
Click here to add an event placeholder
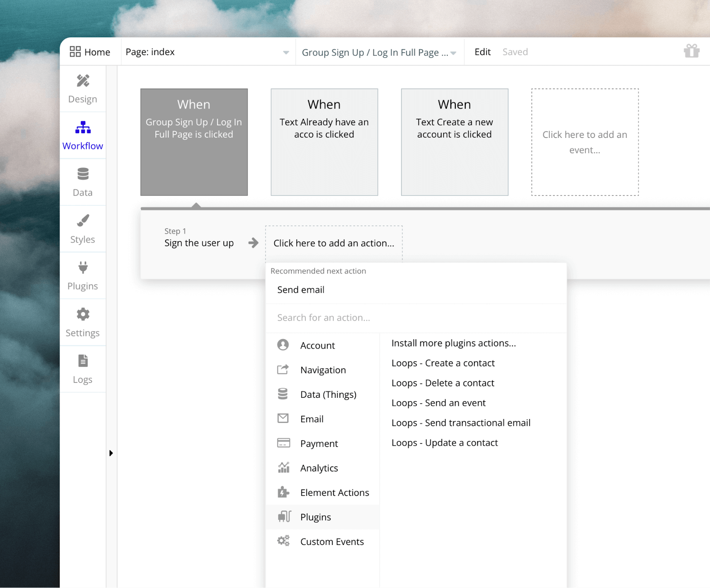584,142
